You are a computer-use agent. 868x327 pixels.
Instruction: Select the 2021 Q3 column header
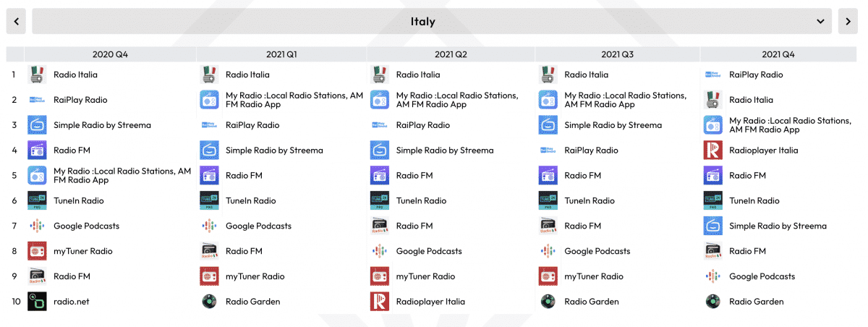click(617, 54)
